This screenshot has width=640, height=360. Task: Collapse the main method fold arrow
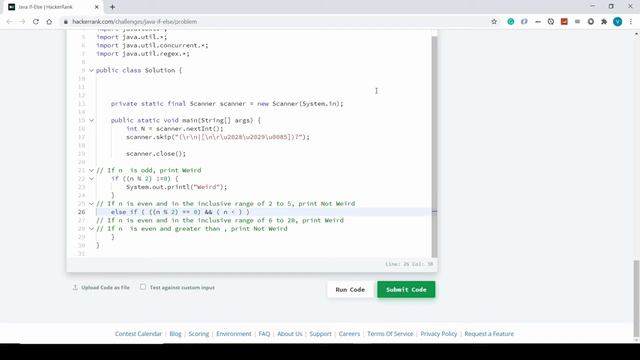point(91,120)
